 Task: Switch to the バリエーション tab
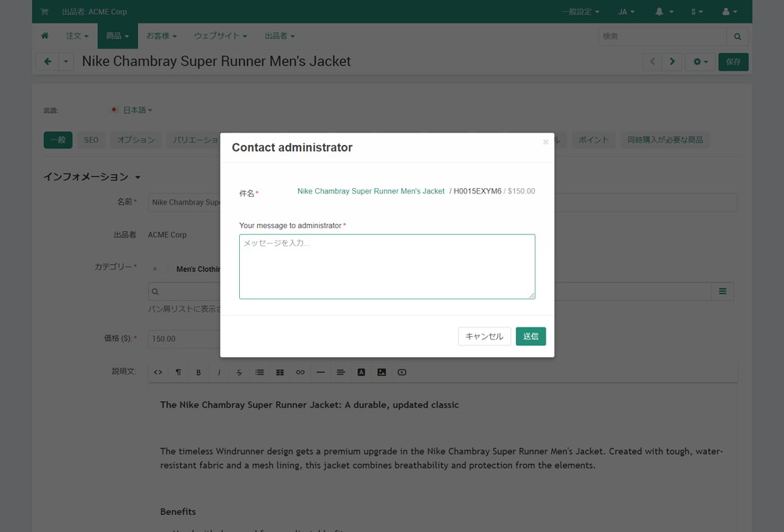pyautogui.click(x=194, y=140)
